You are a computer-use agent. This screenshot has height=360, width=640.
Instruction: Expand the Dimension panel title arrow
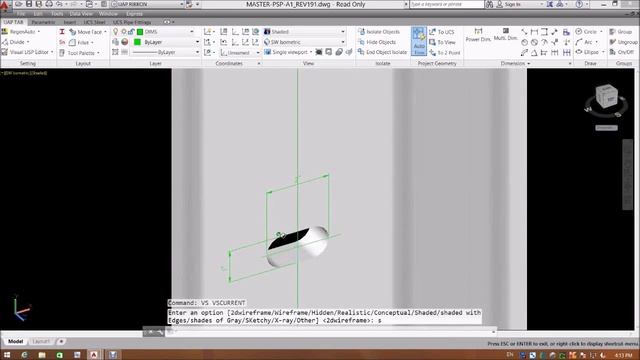pos(529,63)
